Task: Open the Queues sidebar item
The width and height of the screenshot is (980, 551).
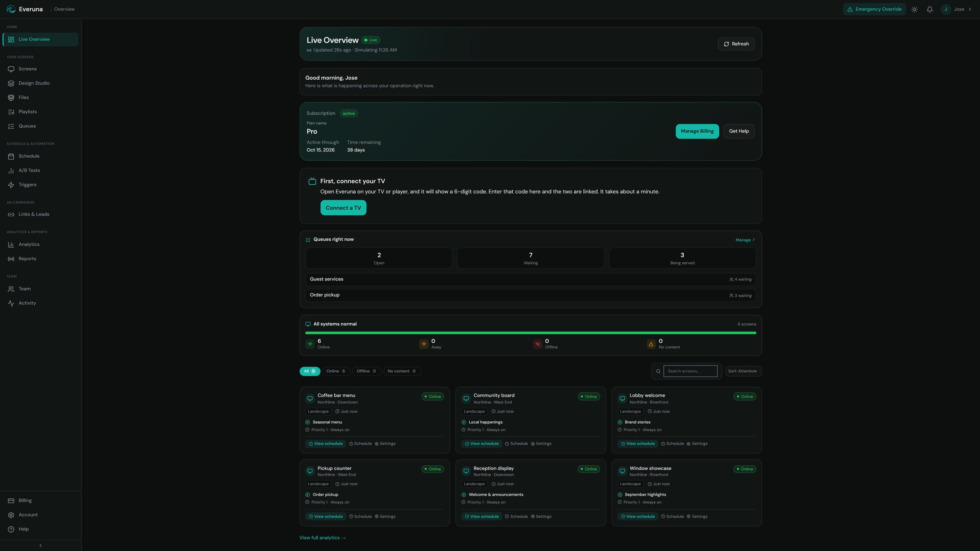Action: coord(40,126)
